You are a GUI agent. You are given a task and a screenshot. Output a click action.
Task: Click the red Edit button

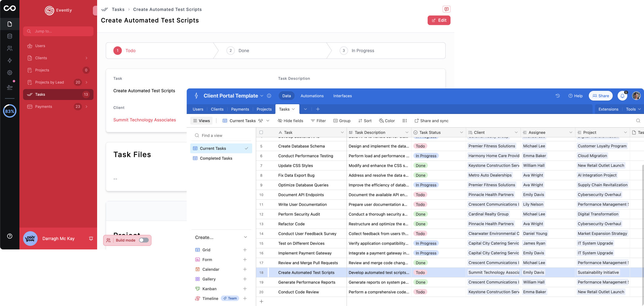[439, 20]
